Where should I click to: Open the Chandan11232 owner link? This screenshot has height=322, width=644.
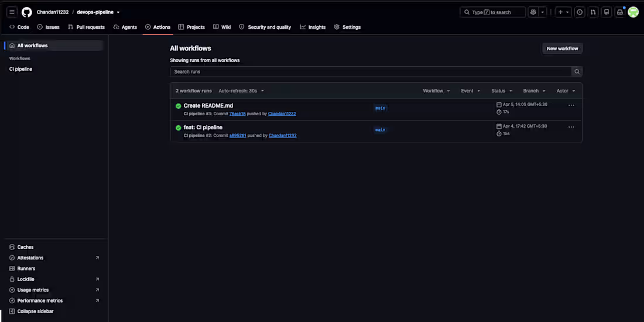[53, 12]
